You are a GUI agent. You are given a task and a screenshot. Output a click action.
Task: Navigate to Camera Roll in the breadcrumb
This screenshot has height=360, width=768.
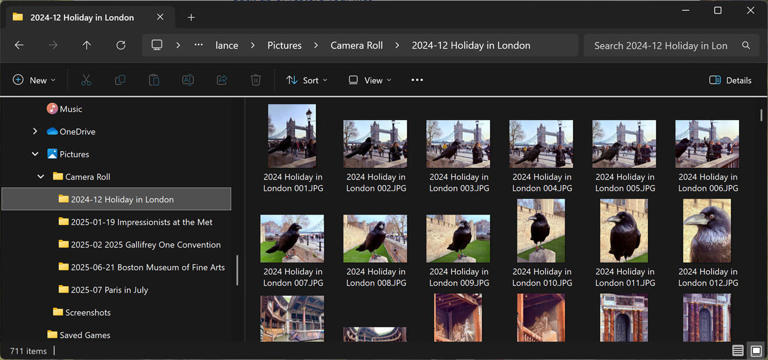coord(357,46)
